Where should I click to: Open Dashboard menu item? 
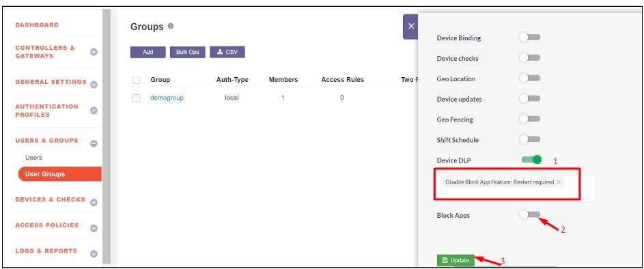coord(37,25)
